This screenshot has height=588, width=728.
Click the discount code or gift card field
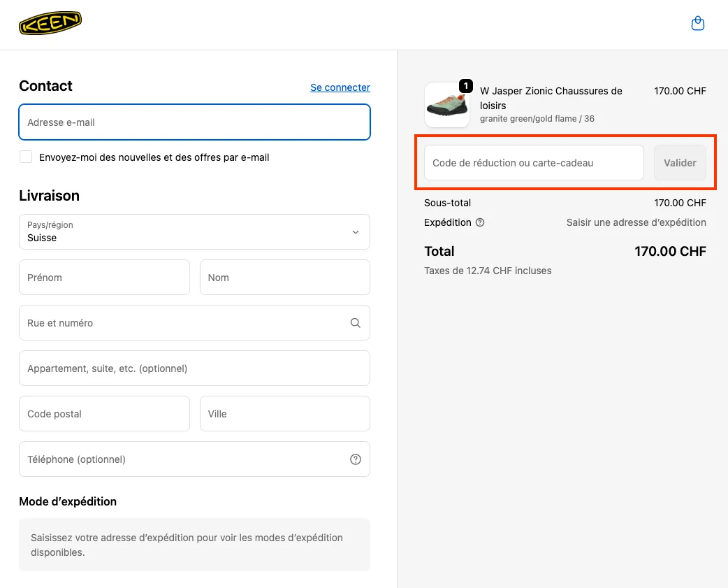533,162
